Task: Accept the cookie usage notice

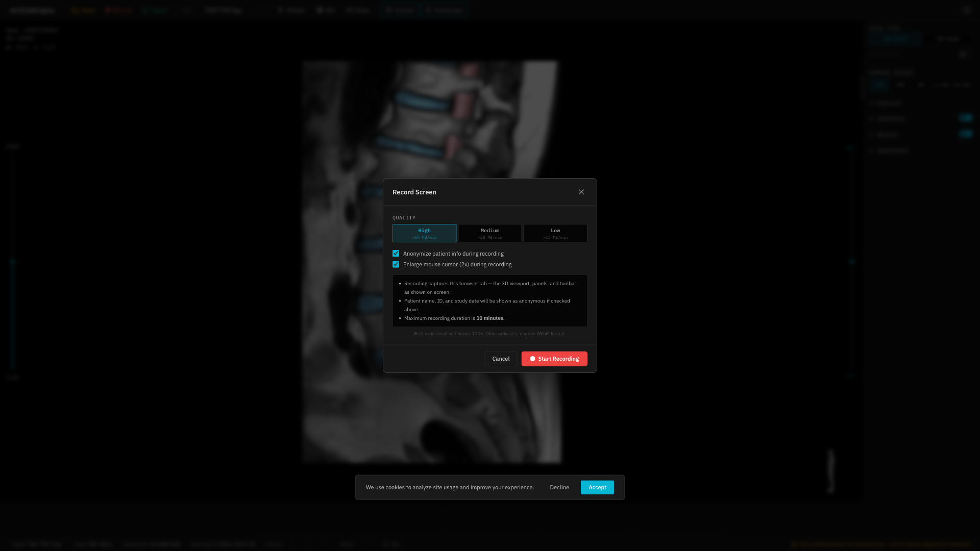Action: pos(597,487)
